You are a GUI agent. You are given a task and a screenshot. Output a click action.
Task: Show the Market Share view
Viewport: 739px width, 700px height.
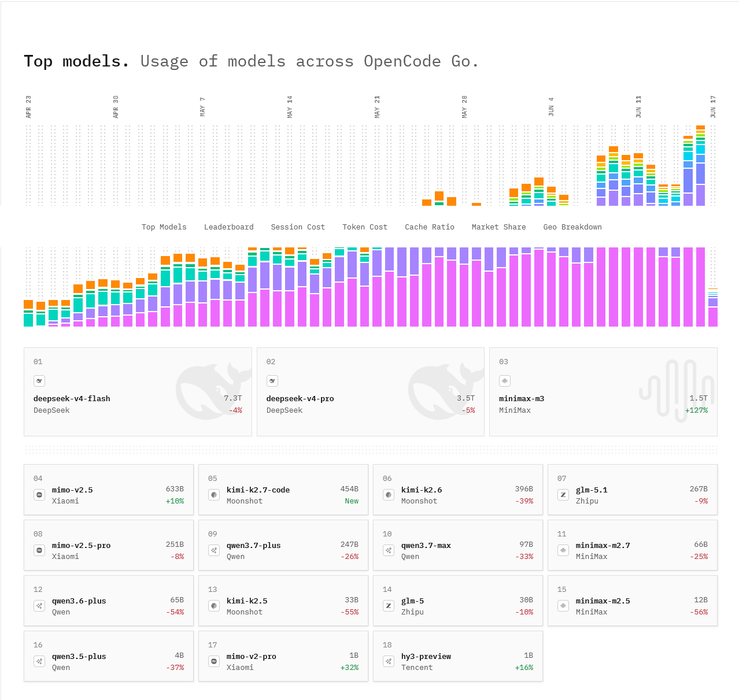point(499,227)
